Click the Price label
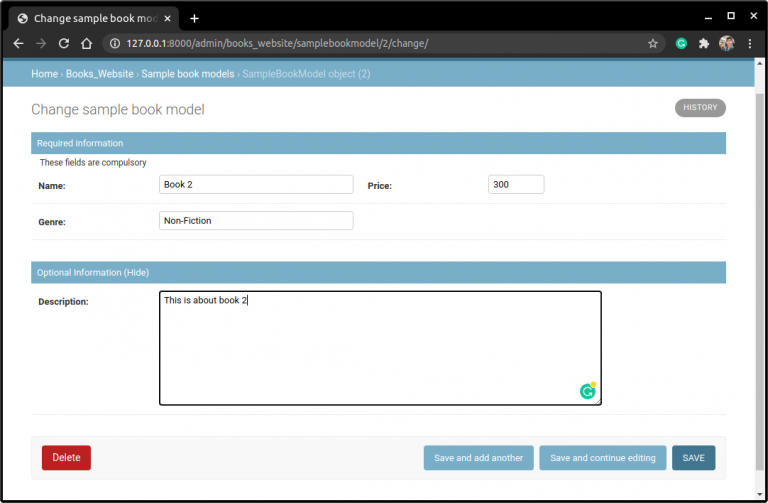The width and height of the screenshot is (768, 503). pos(380,186)
